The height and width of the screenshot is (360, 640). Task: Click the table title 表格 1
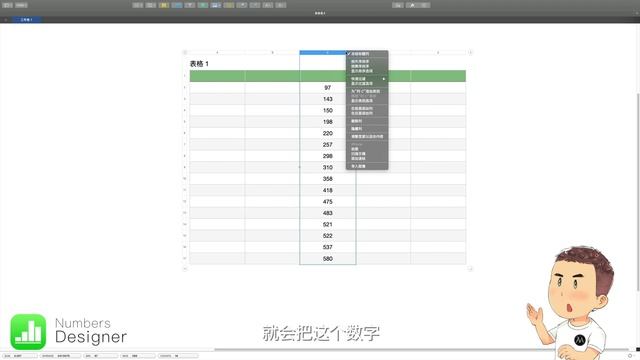[x=199, y=64]
